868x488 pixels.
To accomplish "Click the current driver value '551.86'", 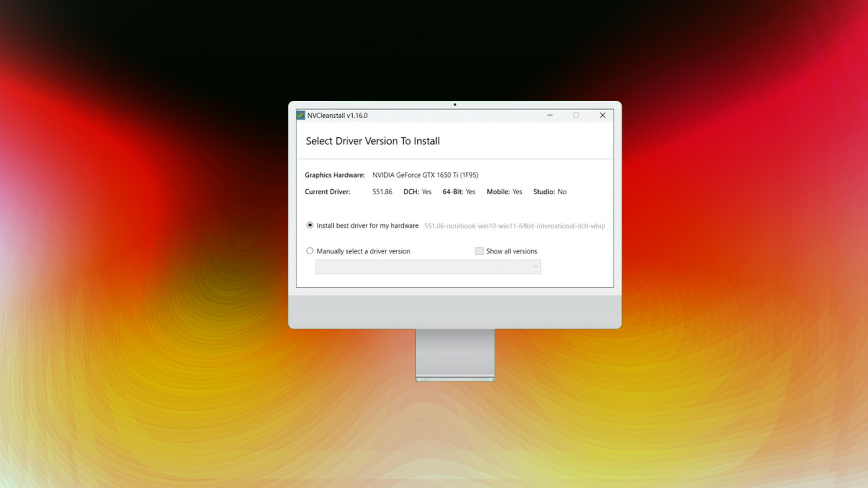I will (382, 192).
